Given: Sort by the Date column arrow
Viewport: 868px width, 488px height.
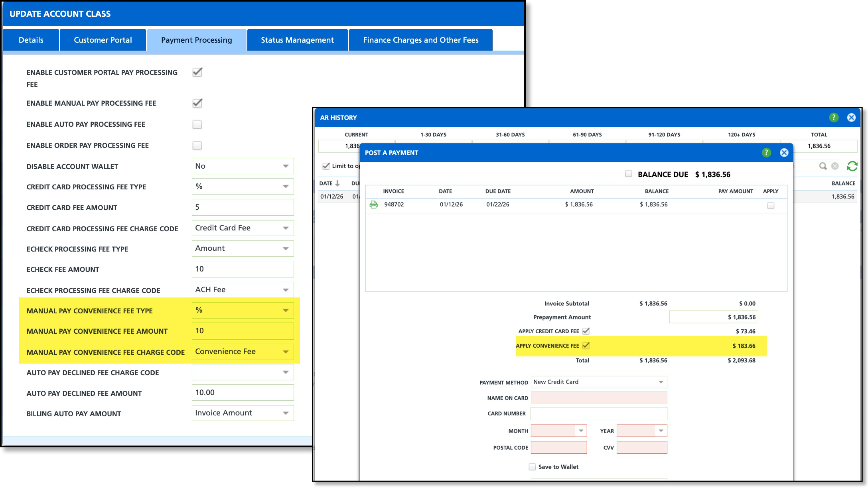Looking at the screenshot, I should click(337, 183).
